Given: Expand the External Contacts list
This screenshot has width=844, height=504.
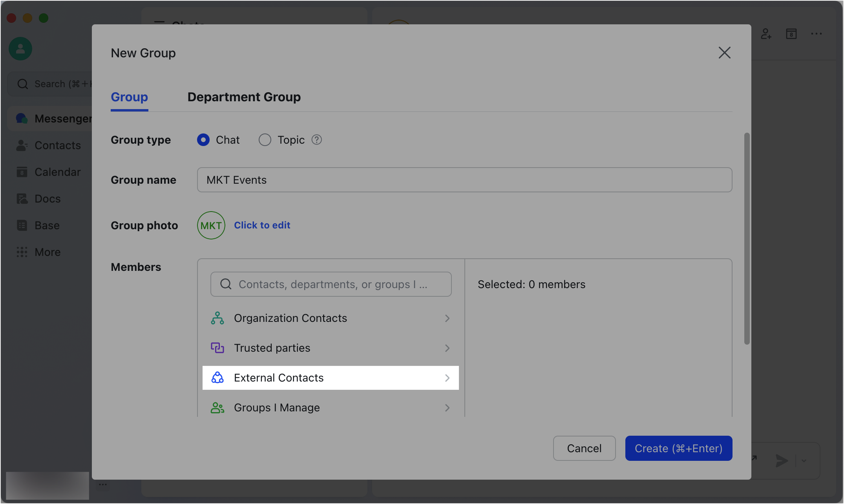Looking at the screenshot, I should point(330,378).
